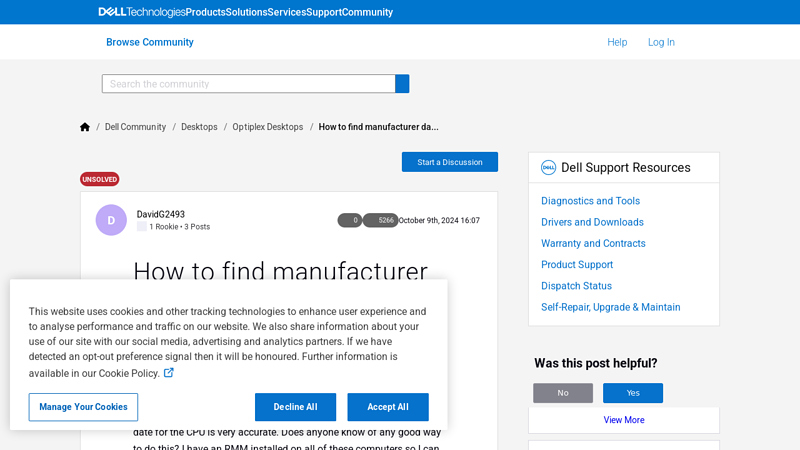
Task: Open Product Support
Action: [x=577, y=265]
